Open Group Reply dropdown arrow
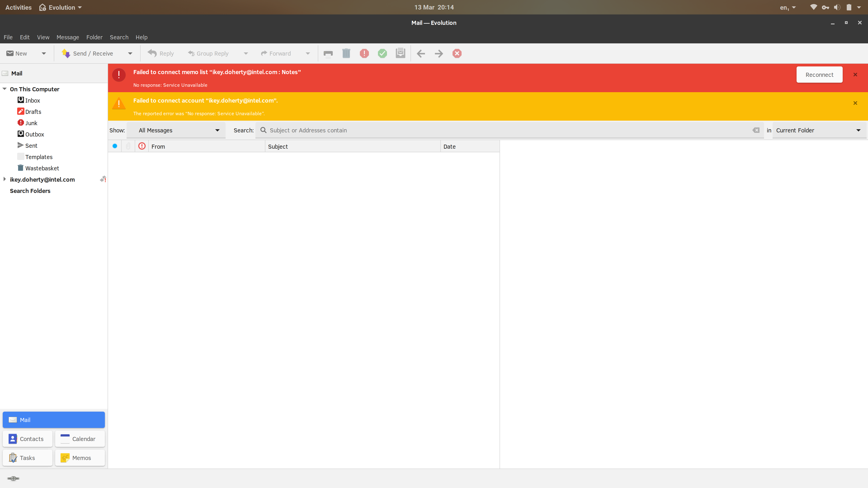This screenshot has height=488, width=868. click(246, 54)
